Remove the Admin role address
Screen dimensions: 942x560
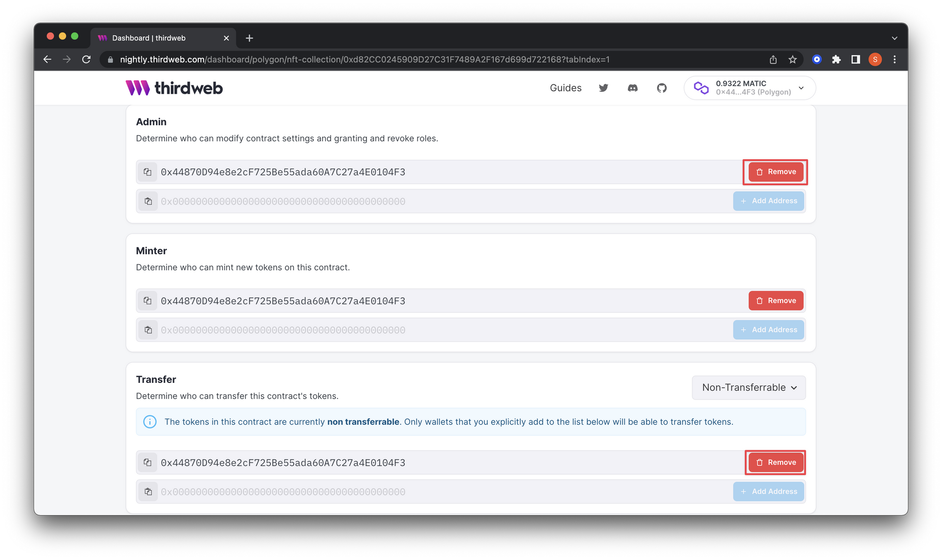pos(776,172)
